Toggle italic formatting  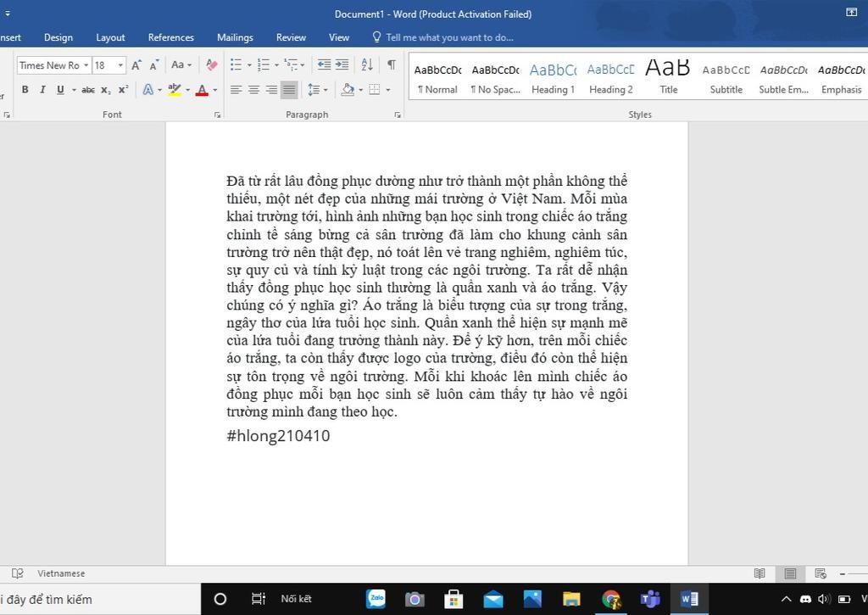coord(42,89)
